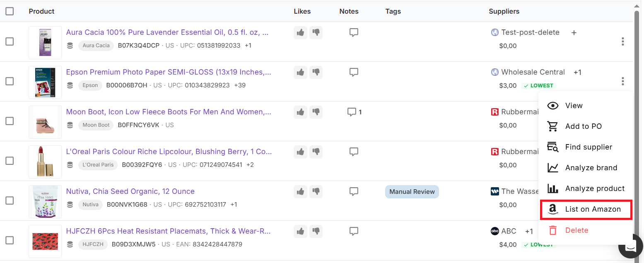This screenshot has height=263, width=644.
Task: Dislike the Moon Boot product
Action: [x=316, y=112]
